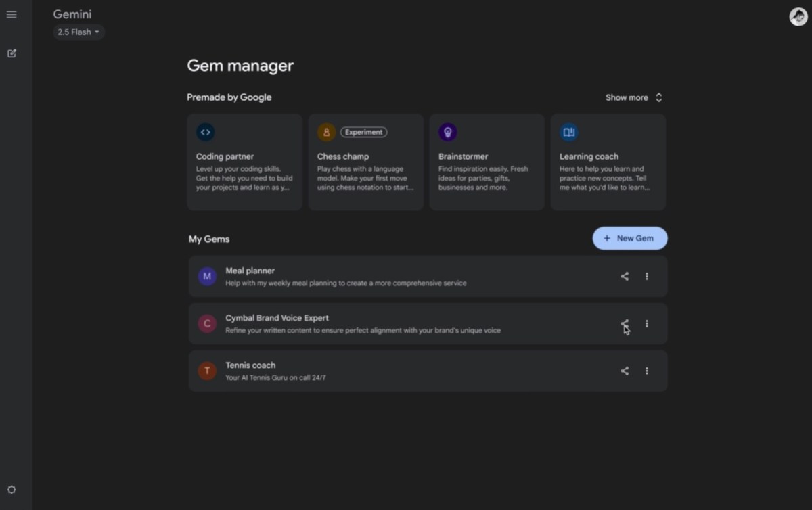Open the Brainstormer lightbulb icon
This screenshot has height=510, width=812.
click(447, 132)
